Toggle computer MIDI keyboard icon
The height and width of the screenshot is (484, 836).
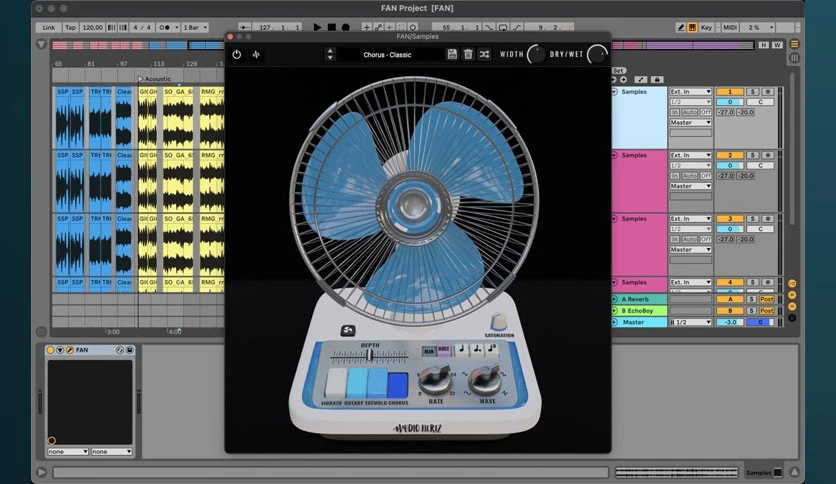(x=692, y=27)
